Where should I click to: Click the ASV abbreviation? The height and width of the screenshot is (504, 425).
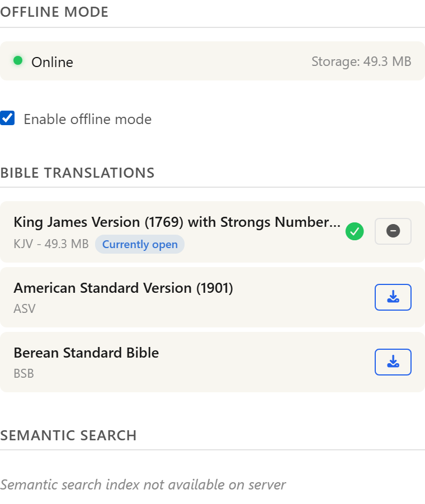click(x=25, y=308)
